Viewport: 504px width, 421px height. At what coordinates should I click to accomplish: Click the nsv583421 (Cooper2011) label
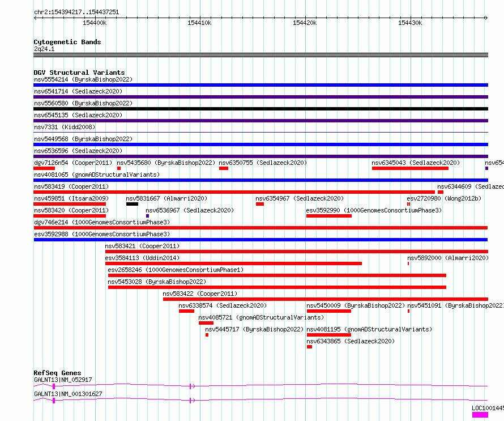click(142, 246)
